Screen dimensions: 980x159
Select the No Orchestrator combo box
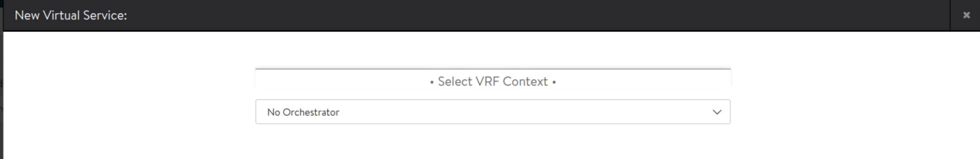point(492,112)
